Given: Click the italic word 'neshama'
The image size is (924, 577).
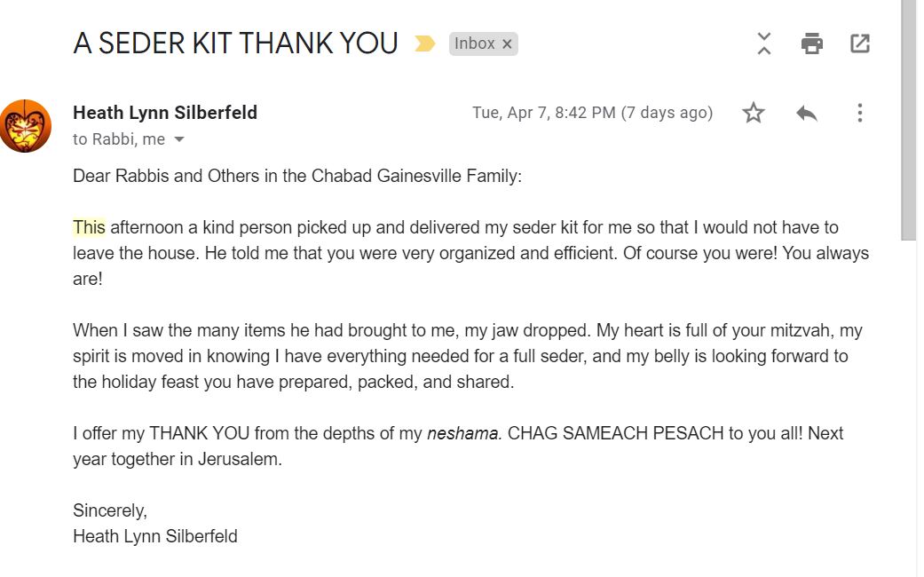Looking at the screenshot, I should 463,434.
